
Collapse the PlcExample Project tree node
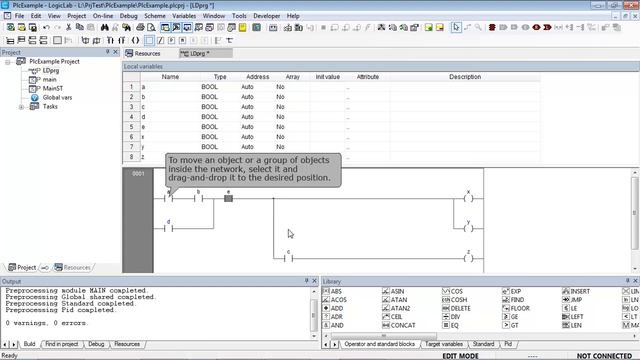pyautogui.click(x=7, y=62)
